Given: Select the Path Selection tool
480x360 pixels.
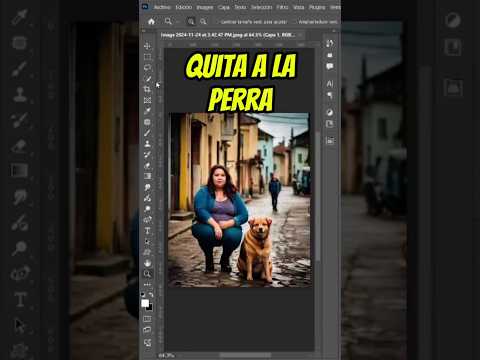Looking at the screenshot, I should pos(147,241).
